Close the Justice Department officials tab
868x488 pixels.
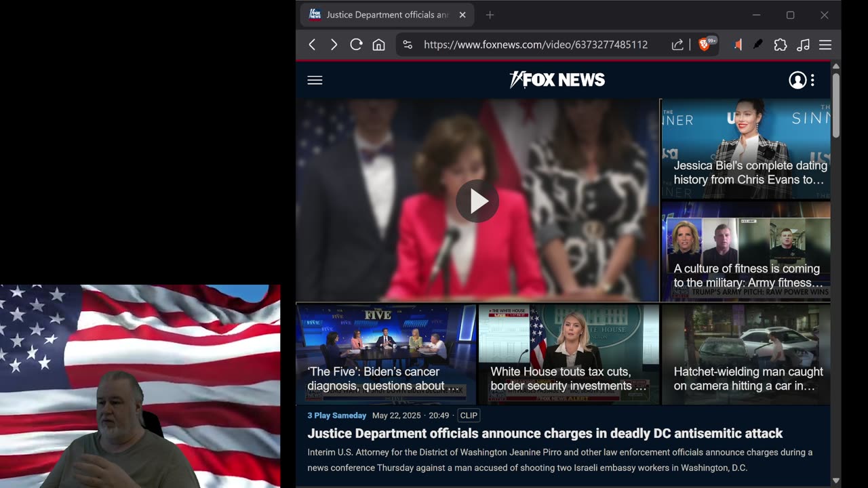click(x=462, y=15)
